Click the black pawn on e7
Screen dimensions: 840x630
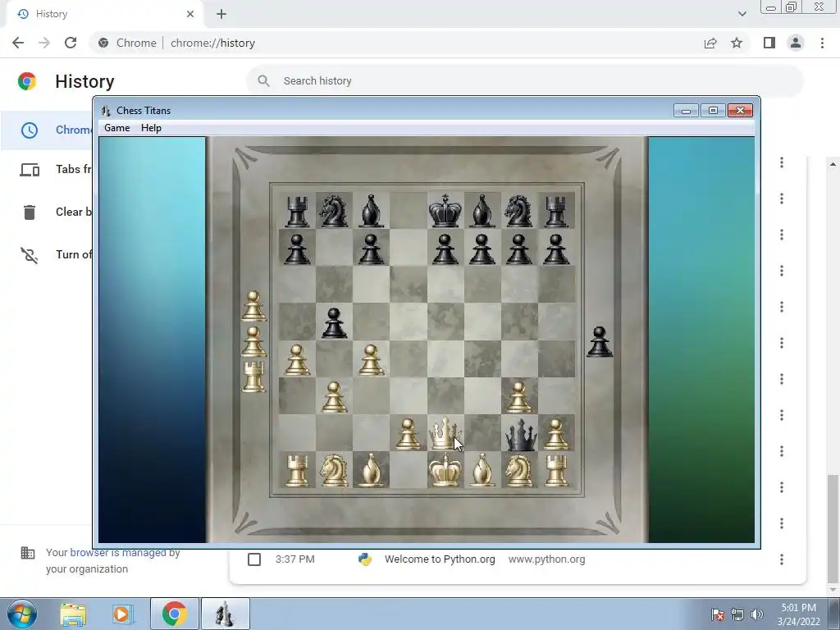pyautogui.click(x=445, y=249)
